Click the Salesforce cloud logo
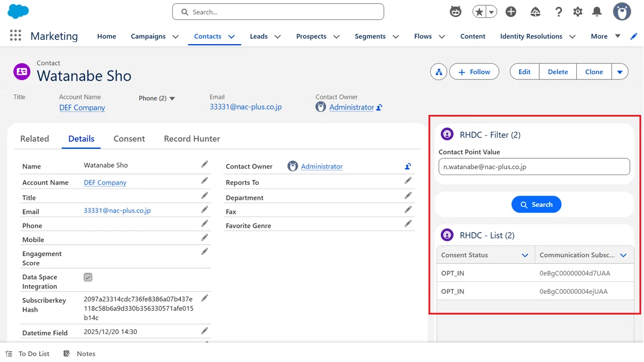Screen dimensions: 644x362 coord(18,11)
